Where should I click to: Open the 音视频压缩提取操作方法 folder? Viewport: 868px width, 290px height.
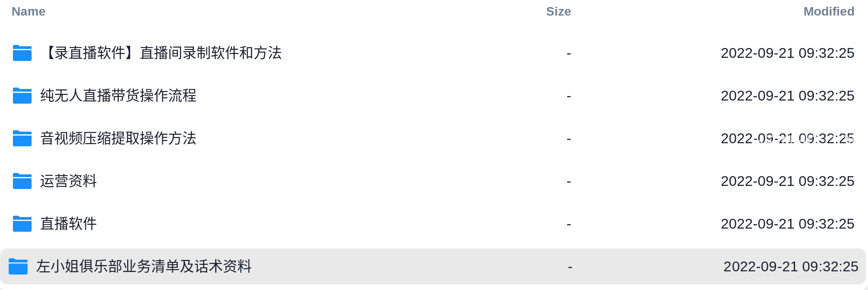[118, 138]
